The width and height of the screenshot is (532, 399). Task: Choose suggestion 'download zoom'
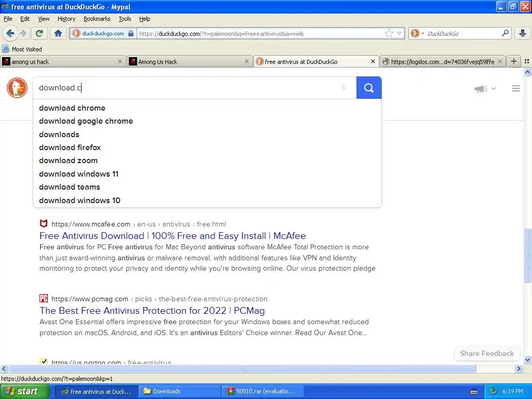pyautogui.click(x=207, y=161)
